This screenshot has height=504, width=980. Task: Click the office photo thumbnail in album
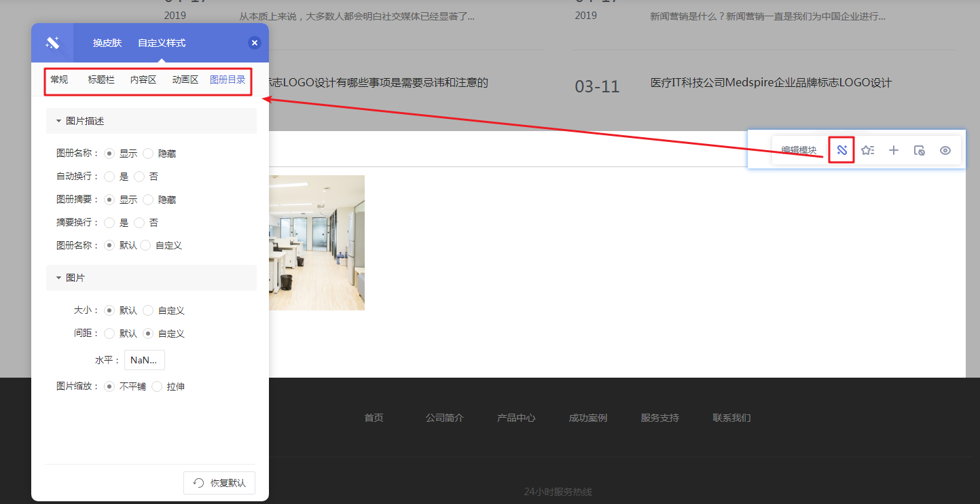(x=316, y=242)
